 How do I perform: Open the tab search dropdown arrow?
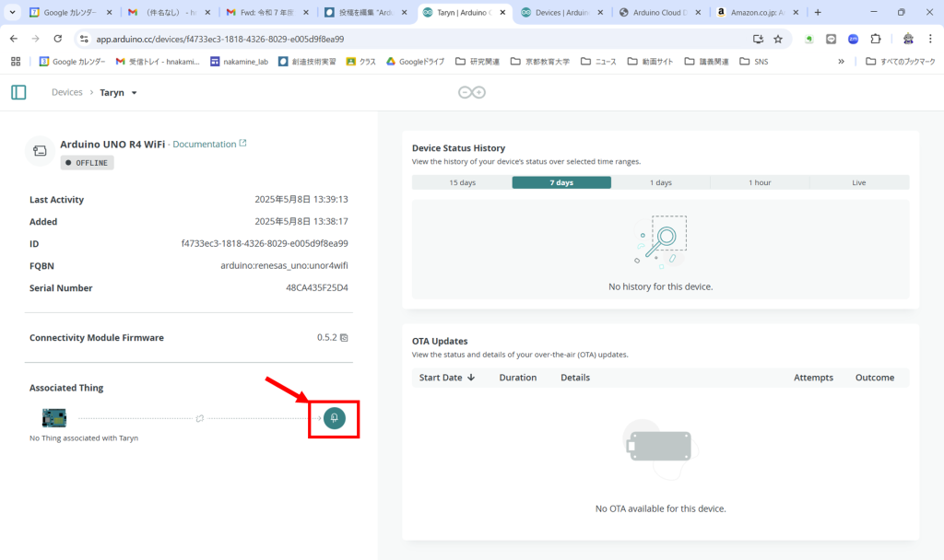(x=12, y=13)
